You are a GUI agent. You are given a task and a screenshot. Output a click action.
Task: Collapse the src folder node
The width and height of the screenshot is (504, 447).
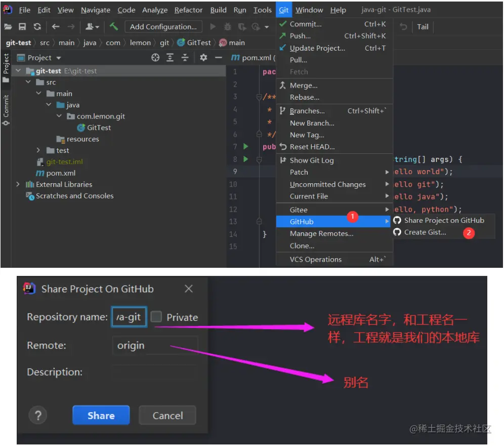coord(28,82)
